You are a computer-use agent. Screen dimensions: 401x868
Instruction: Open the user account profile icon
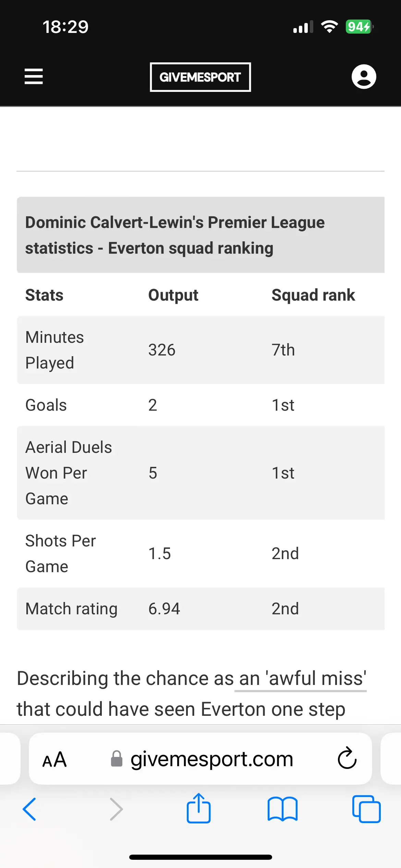click(x=364, y=76)
